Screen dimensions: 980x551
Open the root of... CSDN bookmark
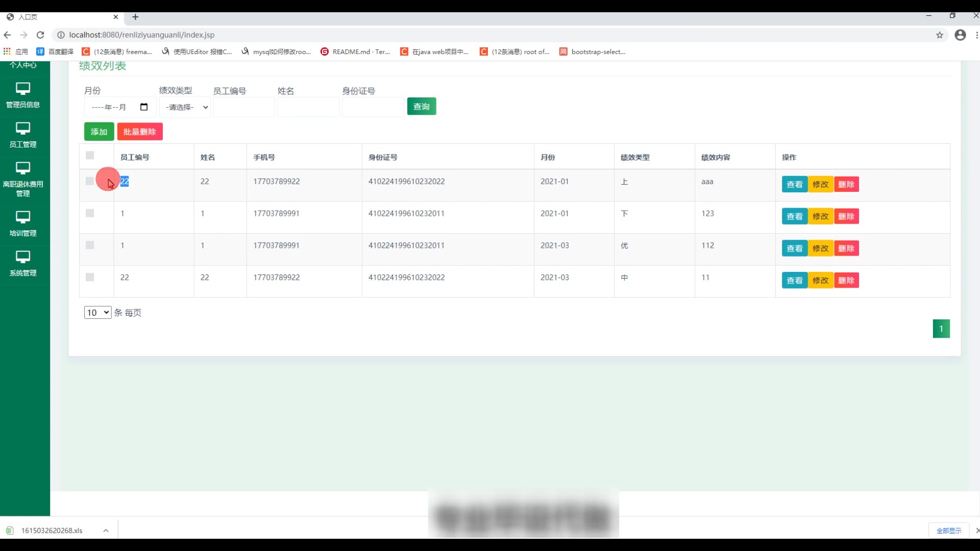514,52
